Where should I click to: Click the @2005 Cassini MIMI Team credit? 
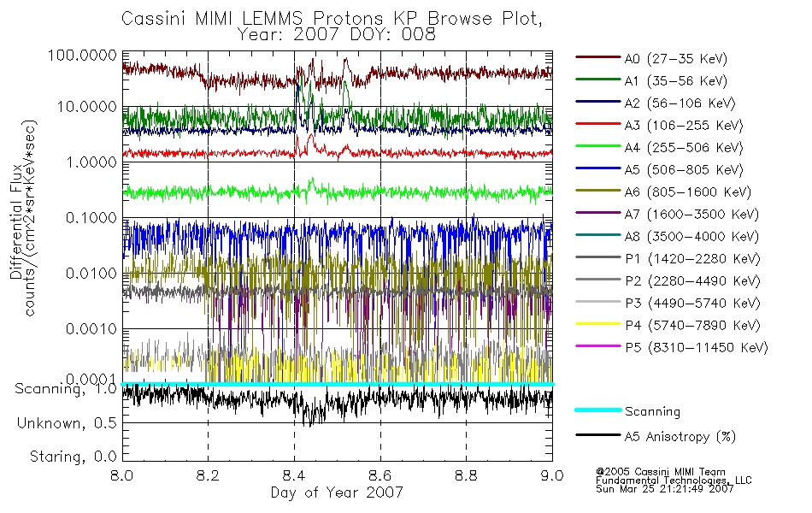tap(660, 472)
